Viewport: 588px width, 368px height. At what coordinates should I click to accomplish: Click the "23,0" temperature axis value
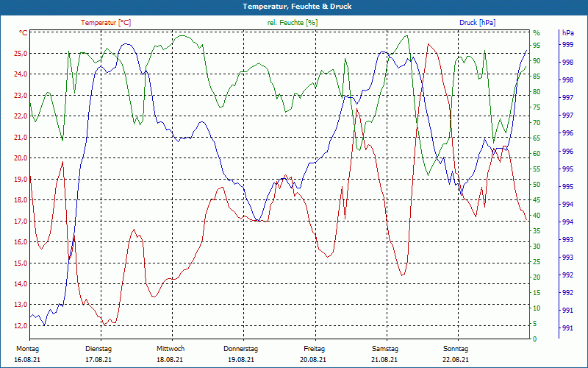click(x=21, y=95)
